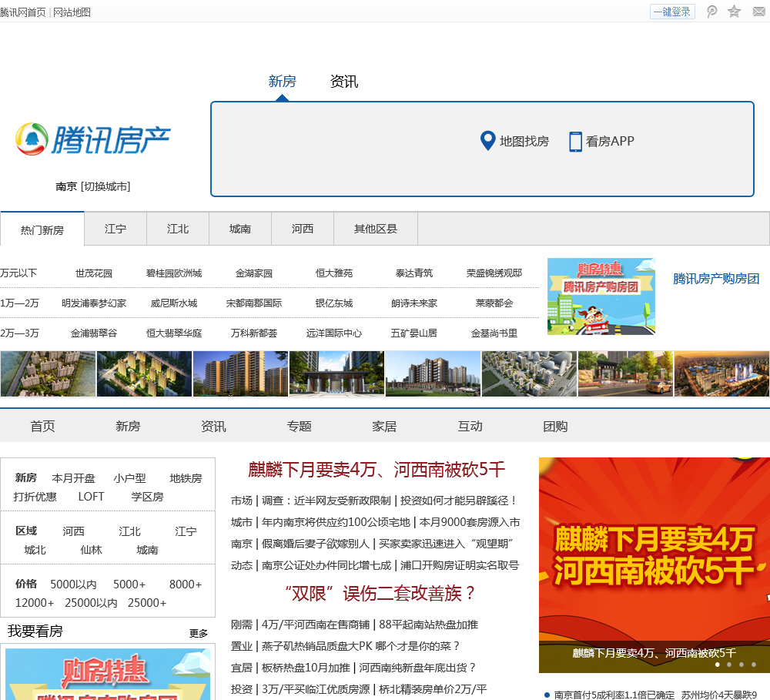Screen dimensions: 770x700
Task: Open 南京首付5成利率1.1倍已确定 news link
Action: point(614,695)
